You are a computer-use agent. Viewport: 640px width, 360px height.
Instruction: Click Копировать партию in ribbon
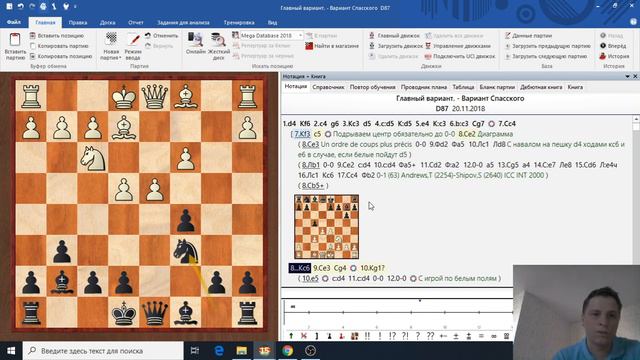[x=59, y=46]
